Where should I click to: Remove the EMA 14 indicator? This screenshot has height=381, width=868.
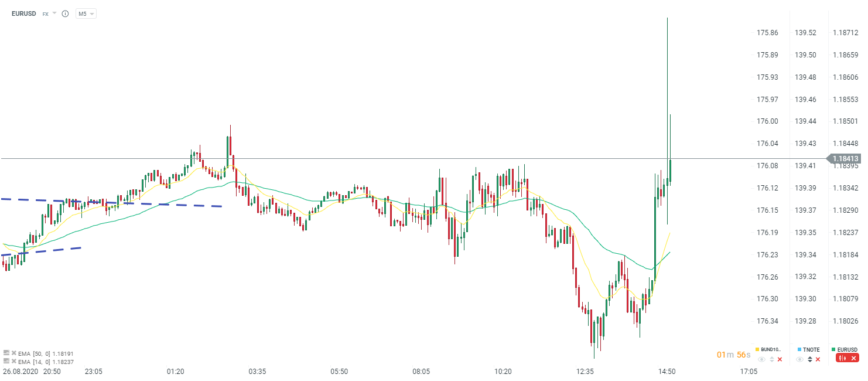point(13,362)
